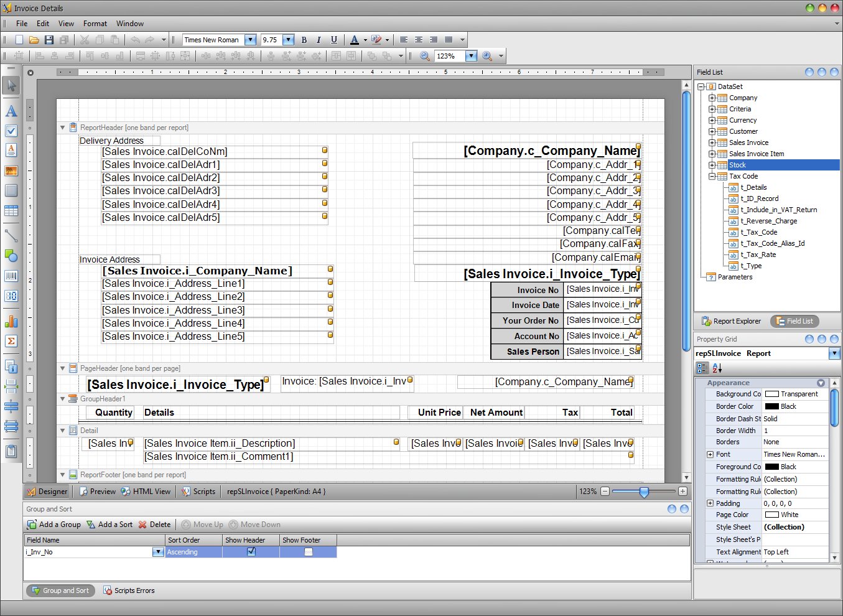Select the Label tool in toolbox
This screenshot has height=616, width=843.
tap(11, 111)
